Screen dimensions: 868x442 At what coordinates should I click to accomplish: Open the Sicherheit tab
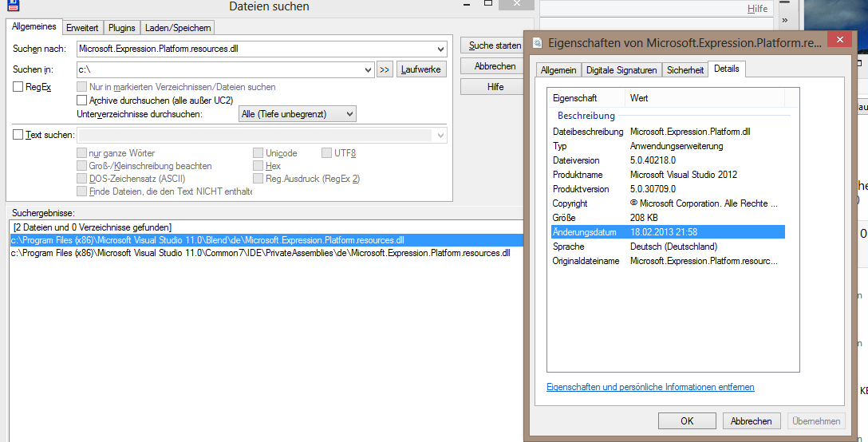[685, 69]
